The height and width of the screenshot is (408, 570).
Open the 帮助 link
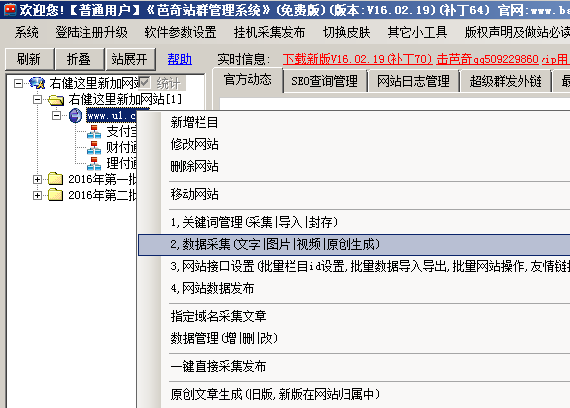tap(180, 59)
